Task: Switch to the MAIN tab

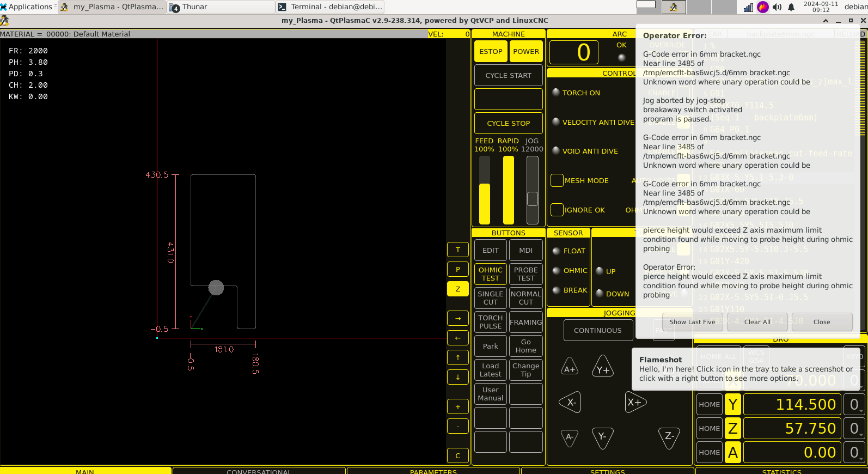Action: tap(85, 471)
